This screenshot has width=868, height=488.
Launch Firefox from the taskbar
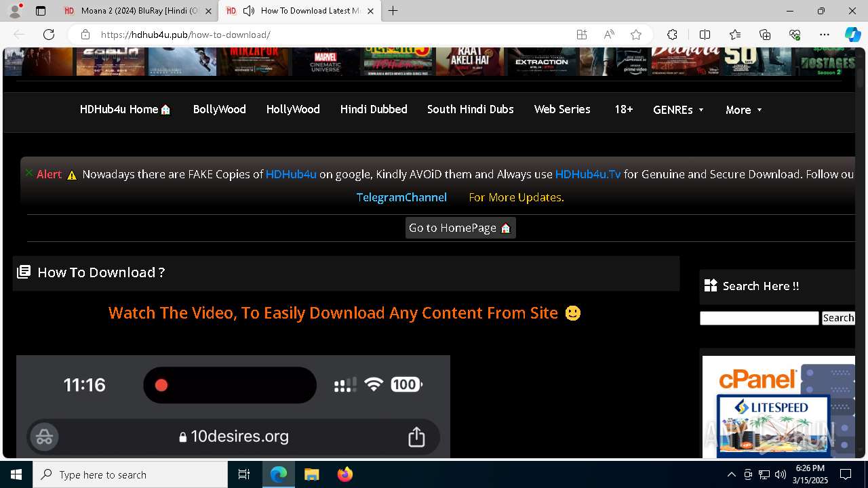coord(344,474)
